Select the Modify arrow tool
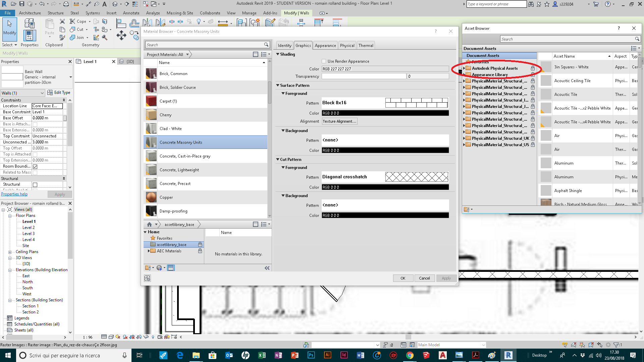Image resolution: width=644 pixels, height=362 pixels. tap(9, 29)
